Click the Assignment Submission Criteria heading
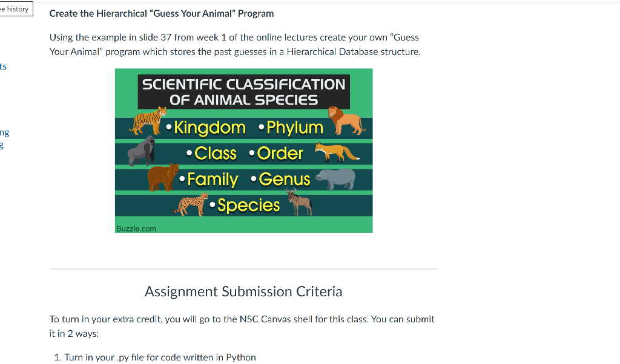This screenshot has height=364, width=620. coord(243,291)
